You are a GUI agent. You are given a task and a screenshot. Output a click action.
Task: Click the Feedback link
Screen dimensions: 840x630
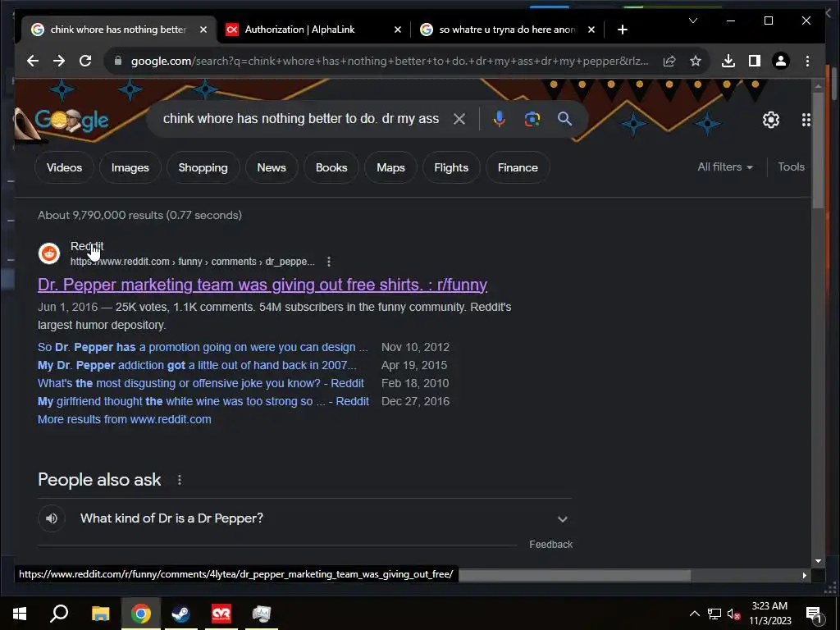(550, 545)
